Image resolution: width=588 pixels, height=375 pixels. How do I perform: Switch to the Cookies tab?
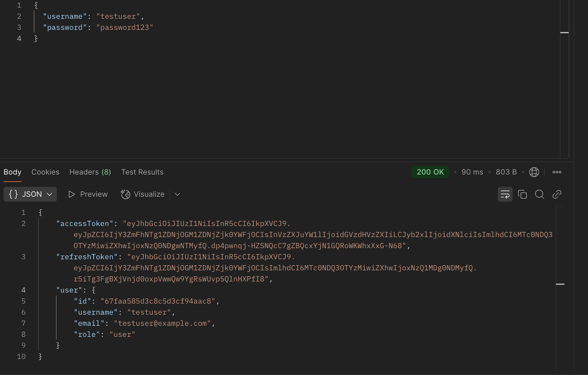45,172
